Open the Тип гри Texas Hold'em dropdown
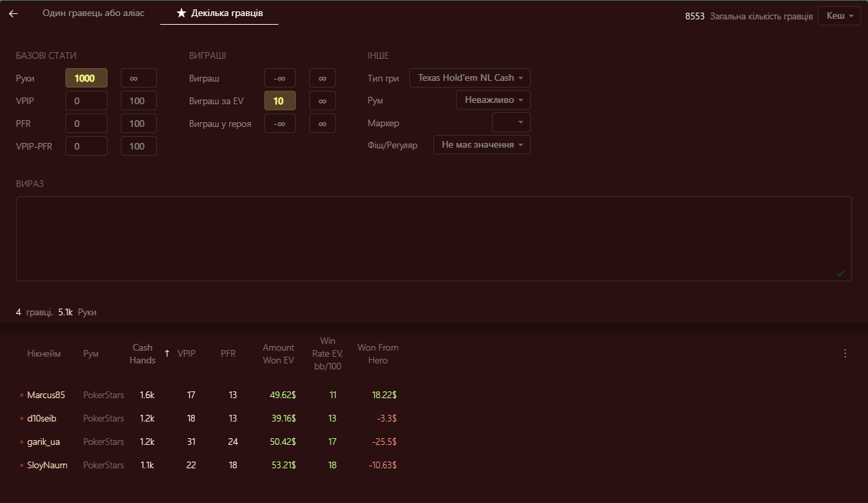This screenshot has height=503, width=868. point(470,77)
